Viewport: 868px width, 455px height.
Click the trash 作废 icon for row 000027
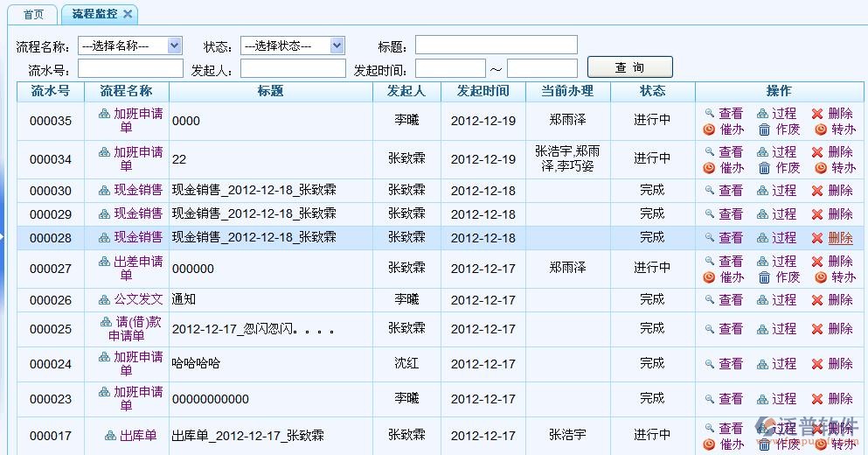(764, 277)
